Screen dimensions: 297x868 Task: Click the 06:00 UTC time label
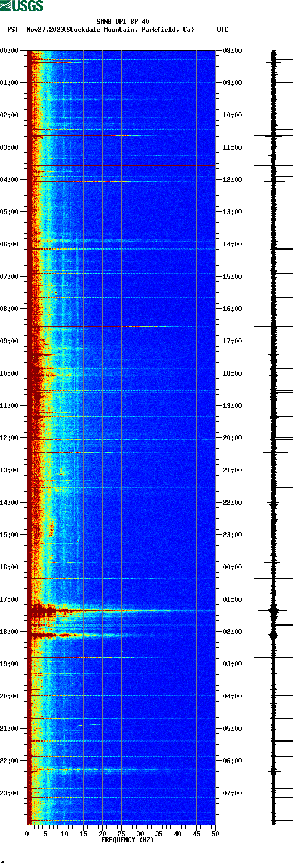232,761
